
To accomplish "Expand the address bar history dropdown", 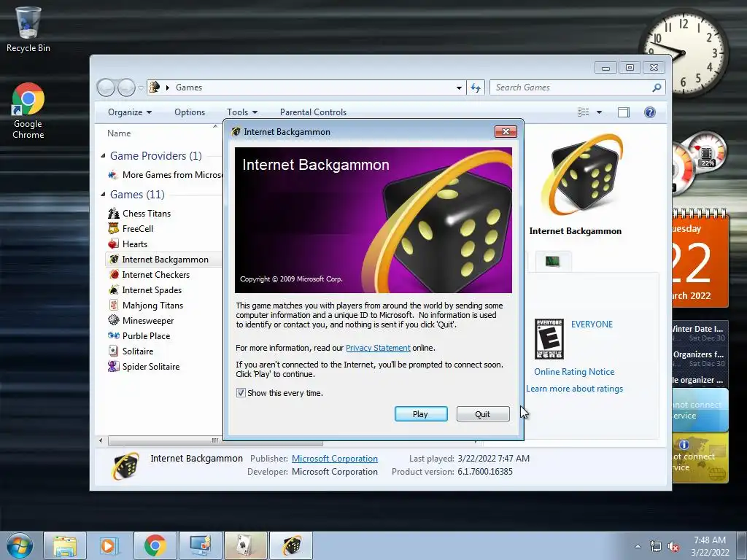I will pos(459,87).
